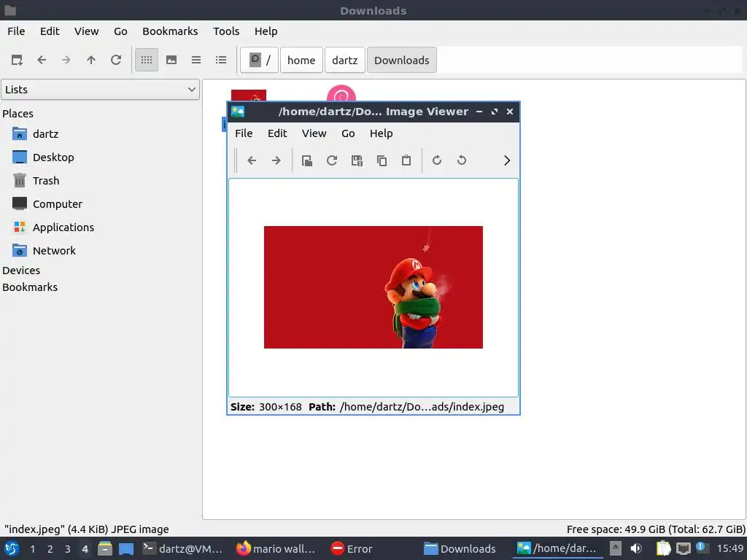Viewport: 747px width, 560px height.
Task: Open the Error window from taskbar
Action: click(x=352, y=548)
